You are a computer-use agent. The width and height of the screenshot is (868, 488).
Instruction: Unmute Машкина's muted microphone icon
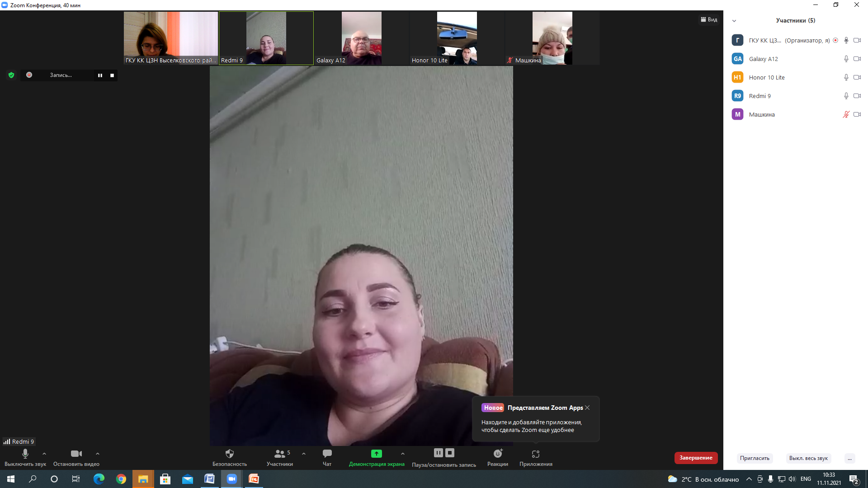point(846,114)
